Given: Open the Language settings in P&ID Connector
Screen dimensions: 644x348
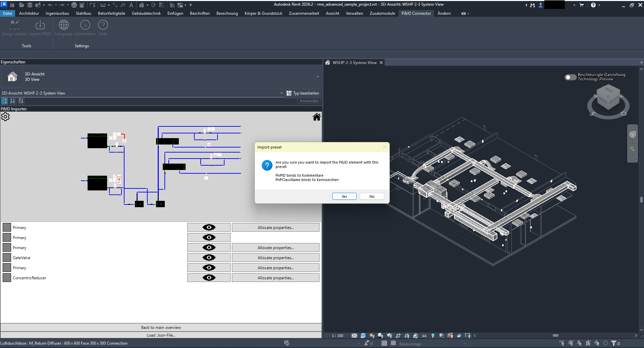Looking at the screenshot, I should [63, 27].
